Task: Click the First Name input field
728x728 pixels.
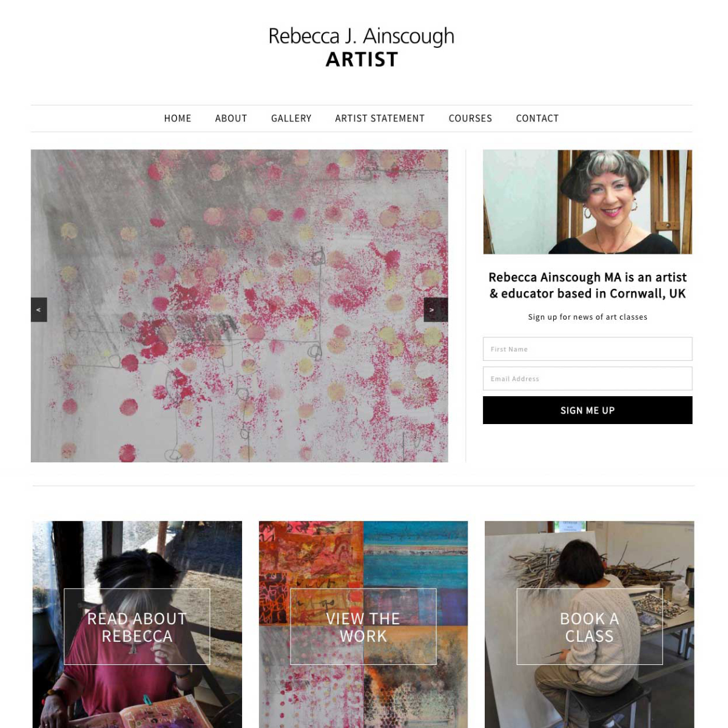Action: [x=587, y=349]
